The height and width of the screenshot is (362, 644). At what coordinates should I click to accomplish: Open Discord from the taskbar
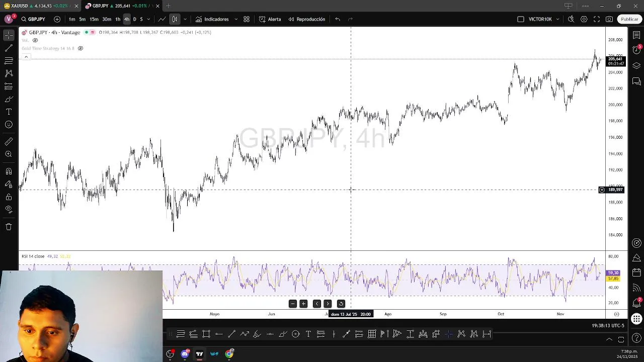point(185,354)
